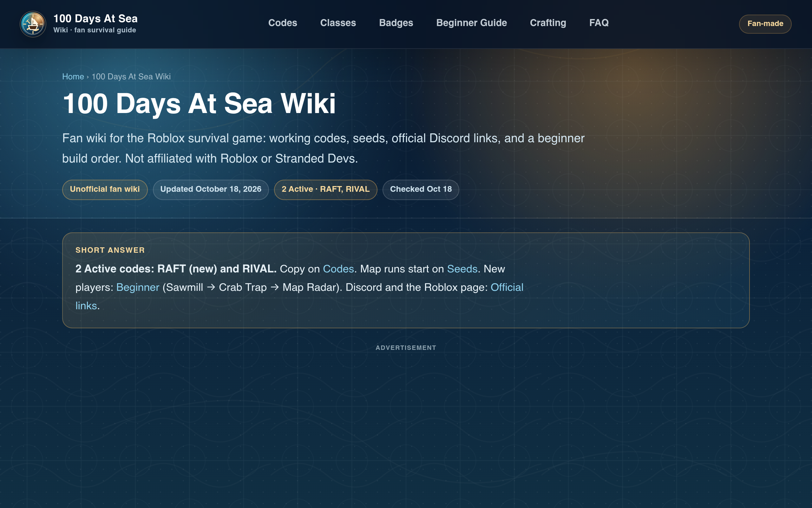Follow the Codes link in Short Answer
The width and height of the screenshot is (812, 508).
pos(338,269)
